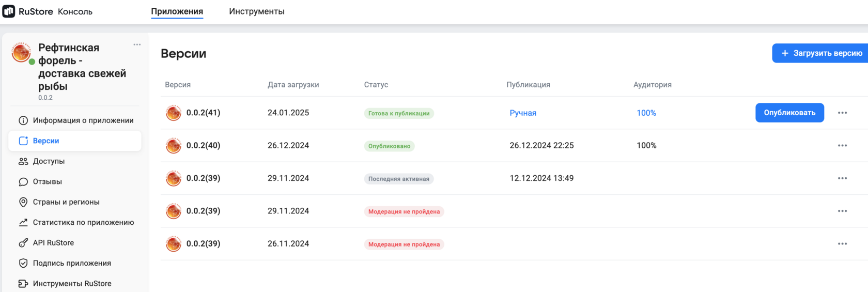
Task: Click the 100% audience value for 0.0.2(40)
Action: click(x=646, y=145)
